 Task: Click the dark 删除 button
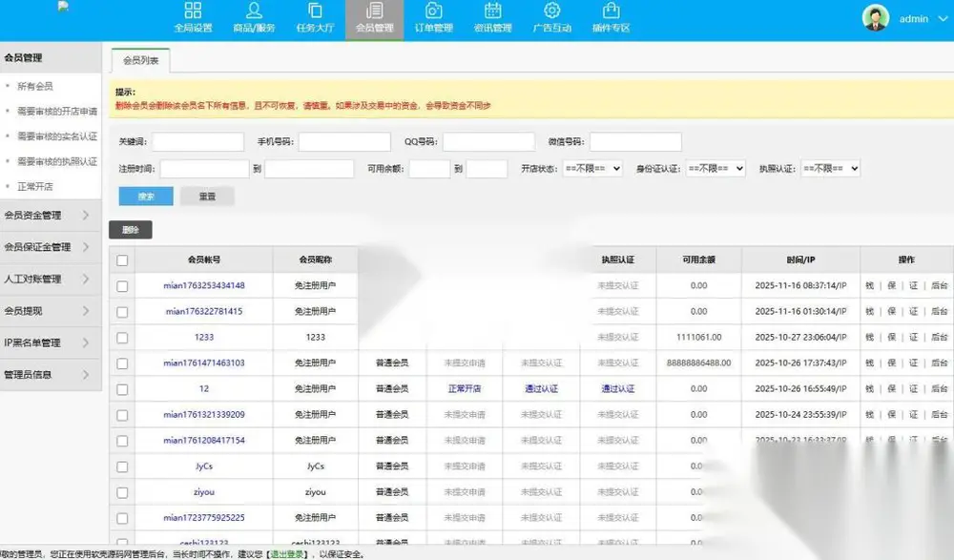pos(130,230)
